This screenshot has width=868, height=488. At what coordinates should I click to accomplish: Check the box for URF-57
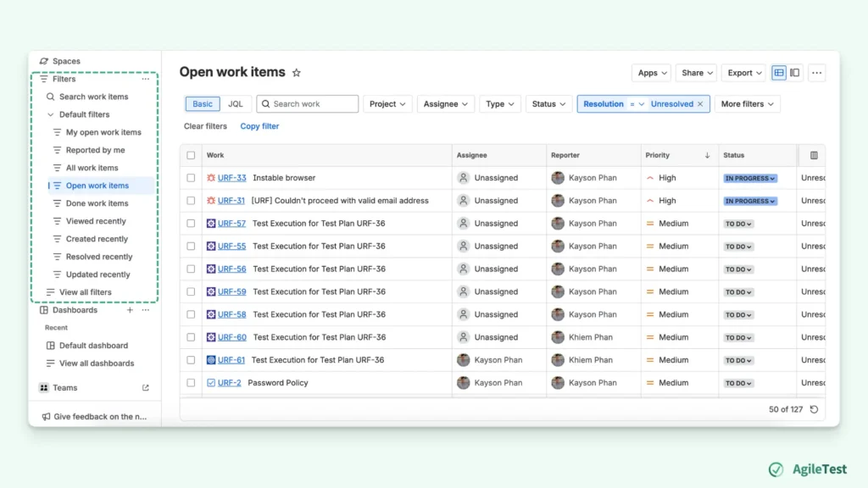tap(191, 224)
